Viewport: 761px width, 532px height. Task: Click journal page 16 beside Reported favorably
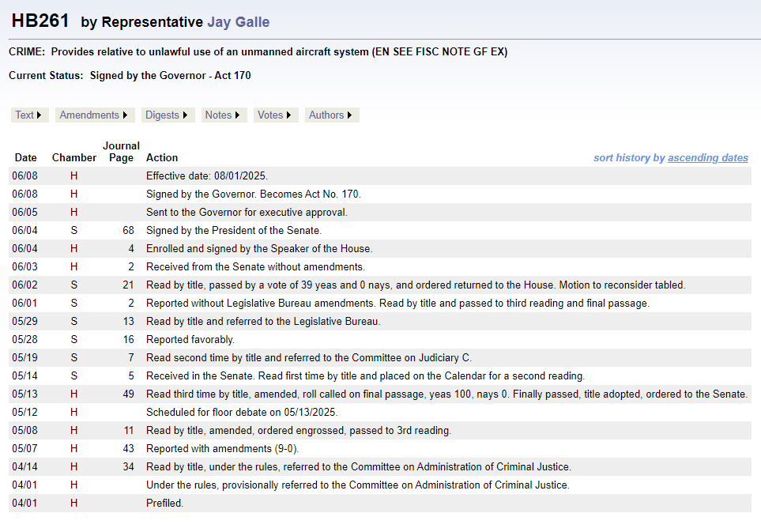pos(128,340)
